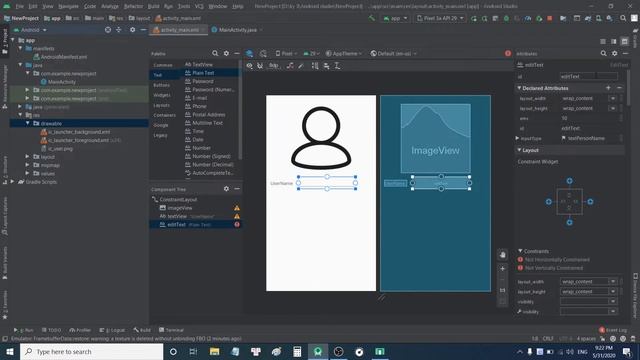Screen dimensions: 640x360
Task: Open the Logcat tool window
Action: pos(113,330)
